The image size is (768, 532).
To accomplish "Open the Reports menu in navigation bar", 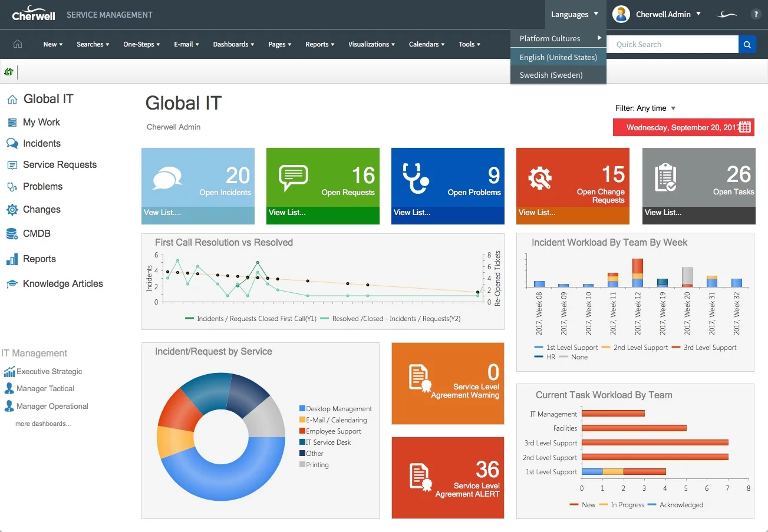I will [320, 44].
